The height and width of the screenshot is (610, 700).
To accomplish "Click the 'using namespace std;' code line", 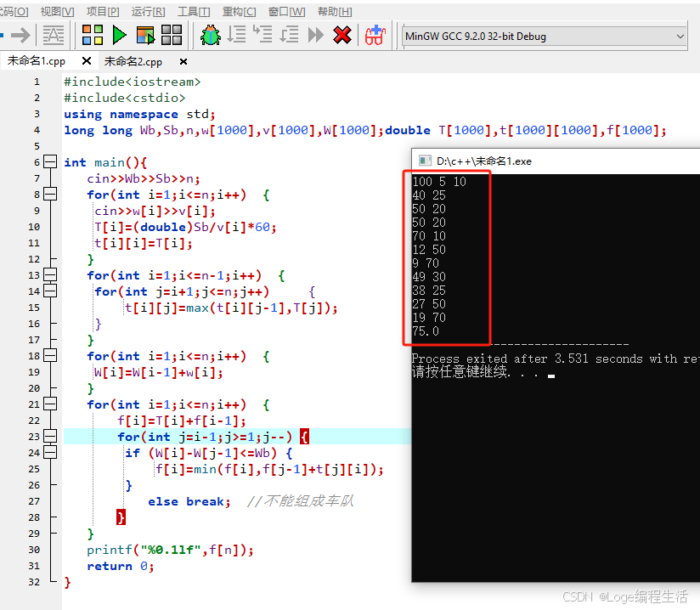I will [x=139, y=115].
